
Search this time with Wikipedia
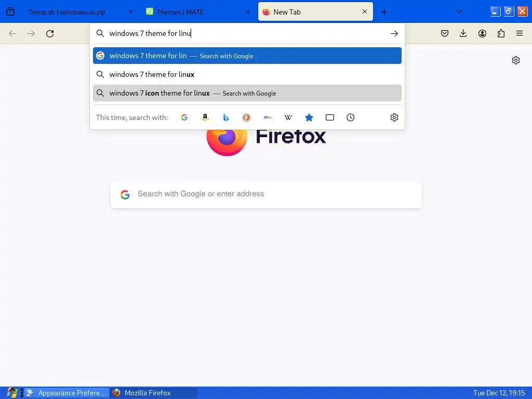tap(288, 117)
